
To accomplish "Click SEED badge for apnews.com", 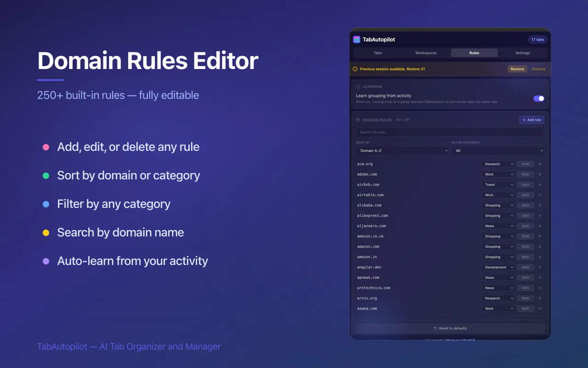I will [526, 278].
